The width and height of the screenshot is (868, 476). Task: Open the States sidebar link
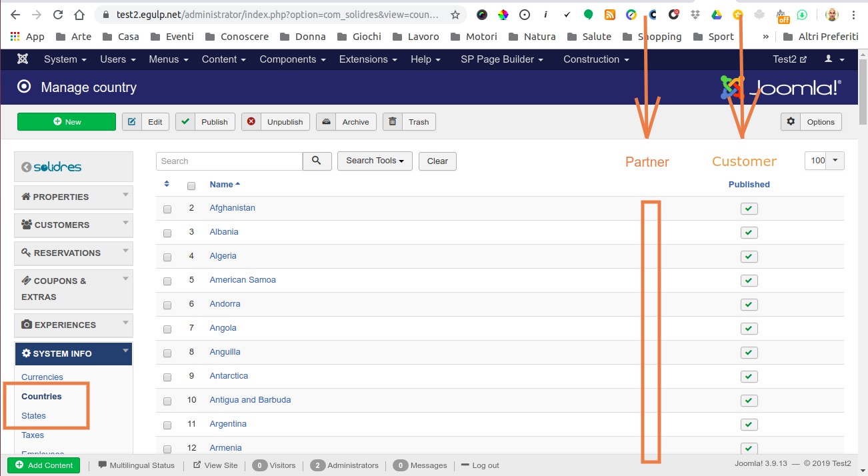(x=34, y=415)
